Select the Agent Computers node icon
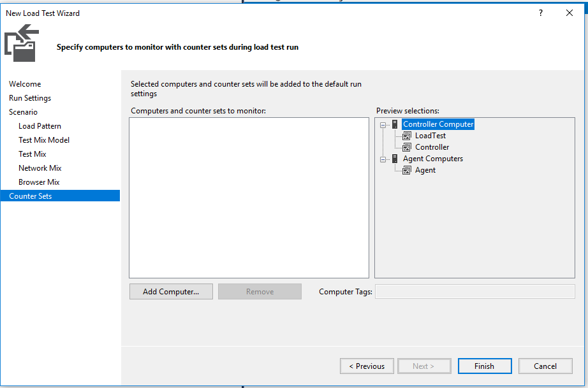588x388 pixels. coord(393,159)
